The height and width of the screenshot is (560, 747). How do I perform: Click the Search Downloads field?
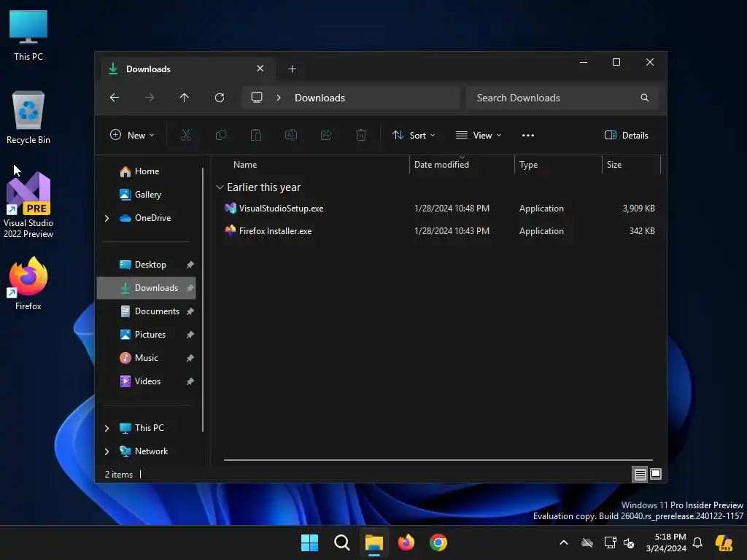(562, 98)
